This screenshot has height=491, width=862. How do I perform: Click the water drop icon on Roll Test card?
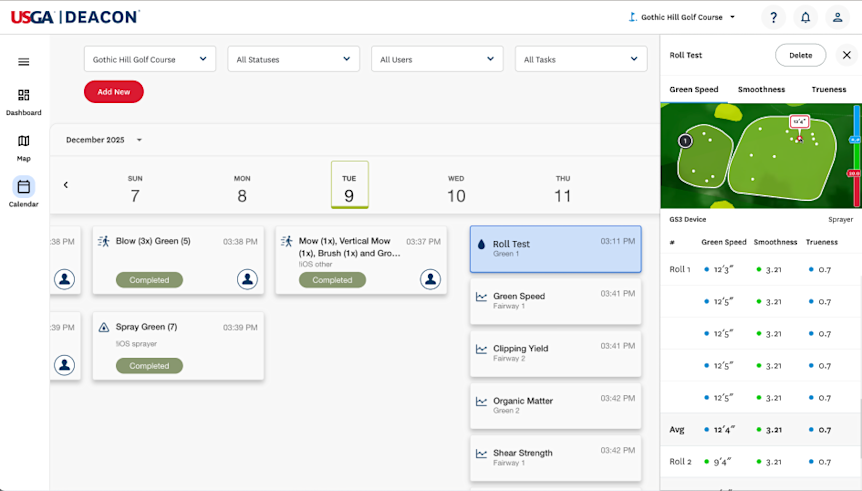click(482, 244)
